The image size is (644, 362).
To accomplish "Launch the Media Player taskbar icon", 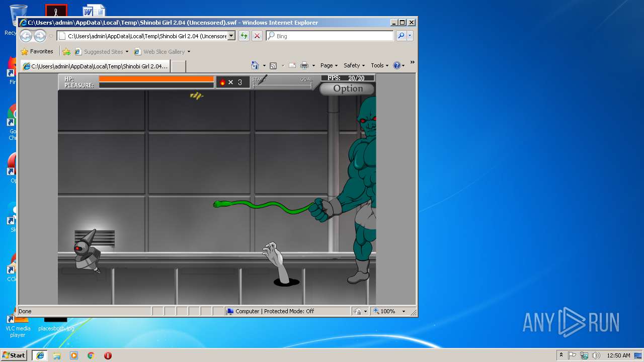I will pos(74,355).
